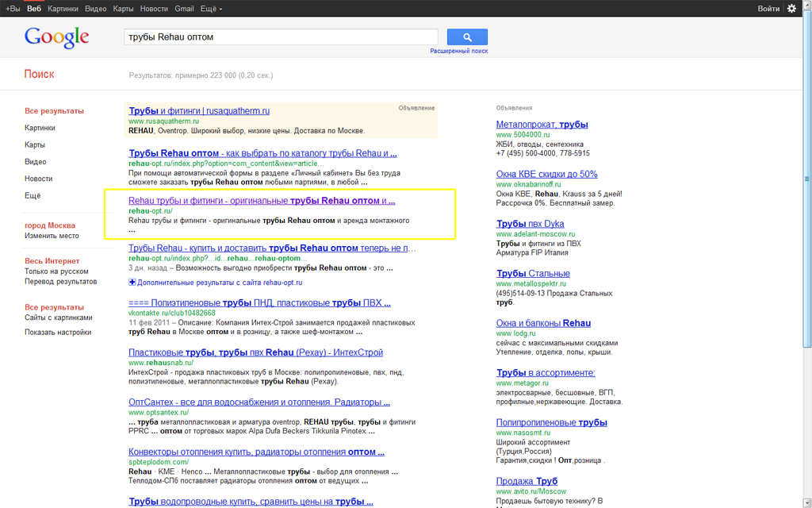Viewport: 812px width, 508px height.
Task: Click the Google logo
Action: tap(57, 38)
